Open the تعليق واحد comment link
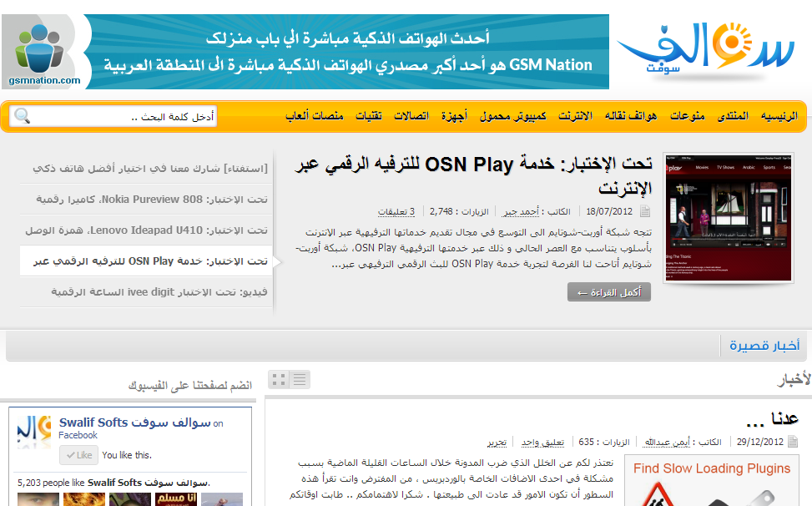Viewport: 812px width, 506px height. [542, 443]
